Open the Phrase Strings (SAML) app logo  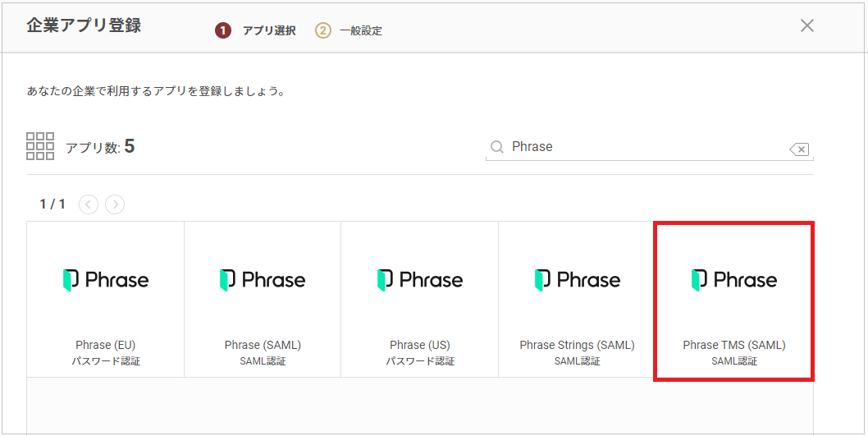(577, 280)
